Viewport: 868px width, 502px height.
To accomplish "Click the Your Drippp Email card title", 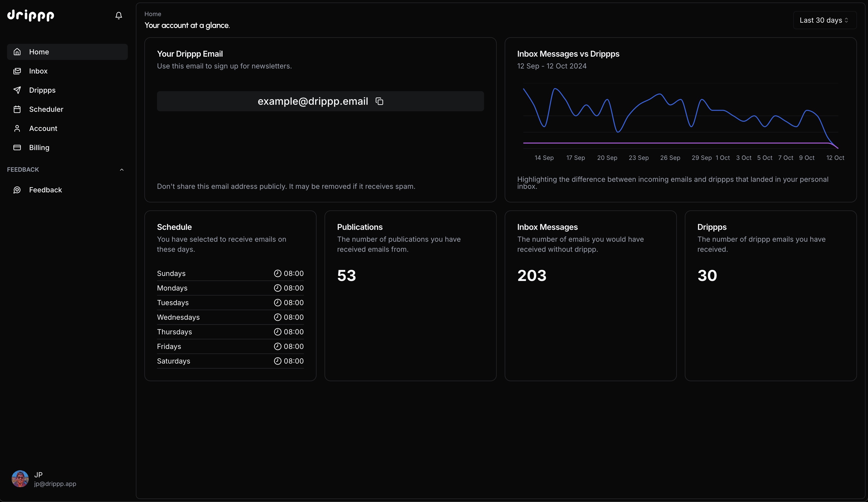I will (x=190, y=54).
